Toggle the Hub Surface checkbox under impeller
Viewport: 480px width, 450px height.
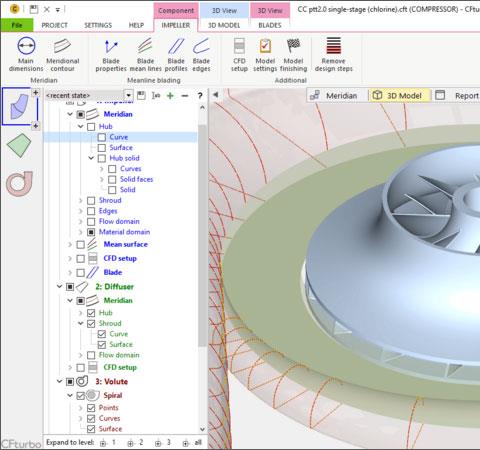click(102, 148)
